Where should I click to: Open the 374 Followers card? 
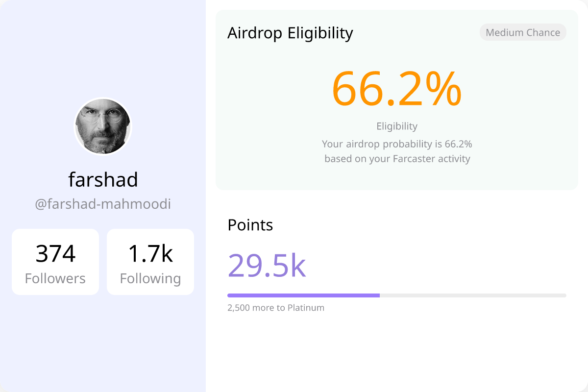click(55, 262)
